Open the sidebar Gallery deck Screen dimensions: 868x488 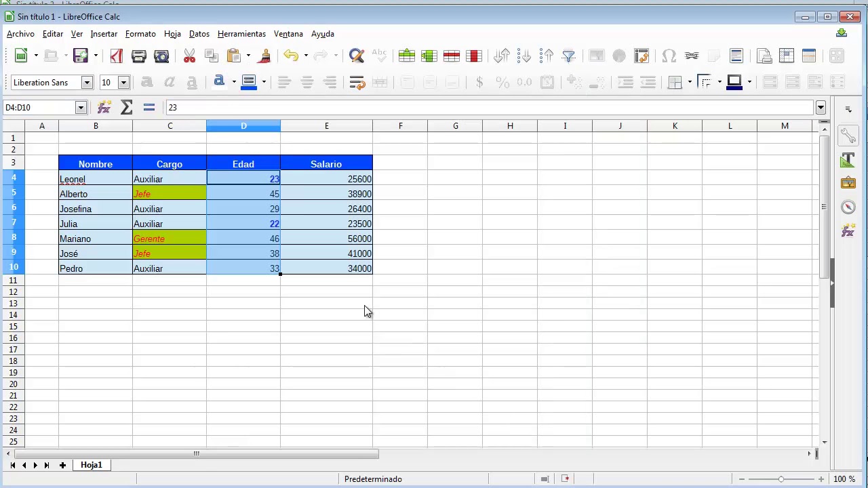pyautogui.click(x=848, y=183)
